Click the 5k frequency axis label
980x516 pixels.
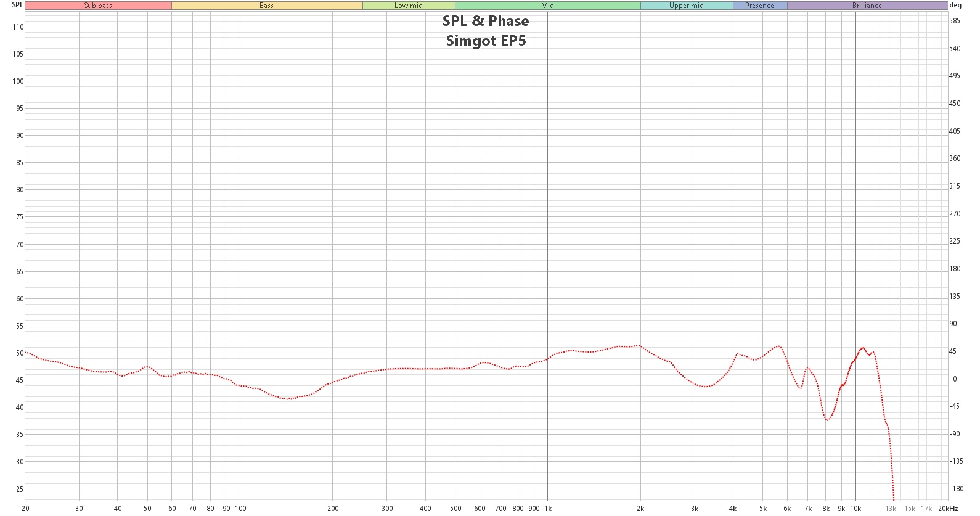click(x=763, y=509)
